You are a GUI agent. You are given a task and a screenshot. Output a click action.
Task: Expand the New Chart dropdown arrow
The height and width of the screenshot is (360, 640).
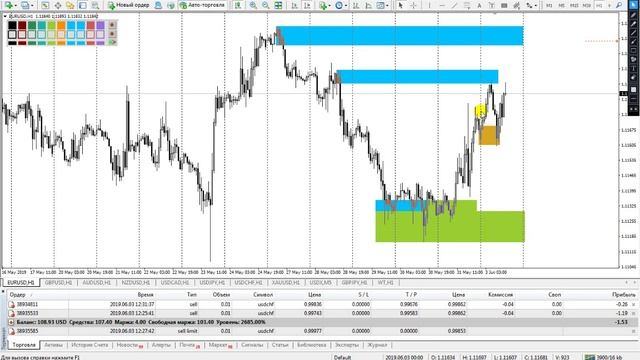point(15,6)
